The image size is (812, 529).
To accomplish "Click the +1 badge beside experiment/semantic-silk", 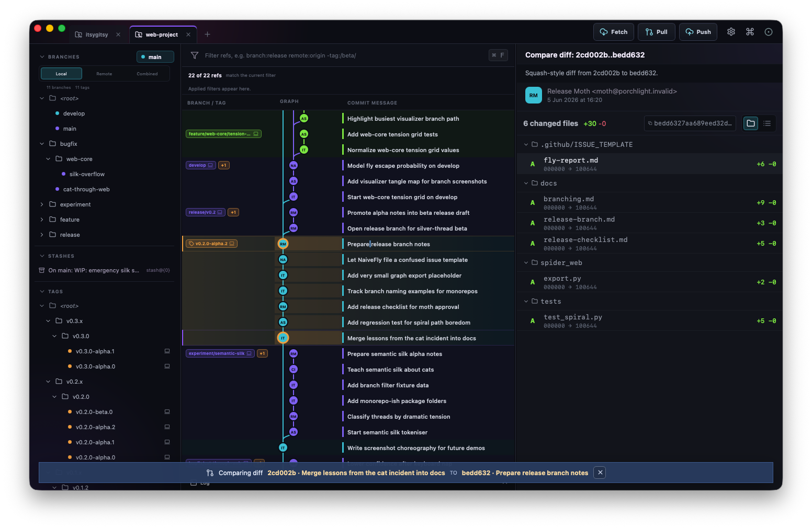I will pos(263,353).
